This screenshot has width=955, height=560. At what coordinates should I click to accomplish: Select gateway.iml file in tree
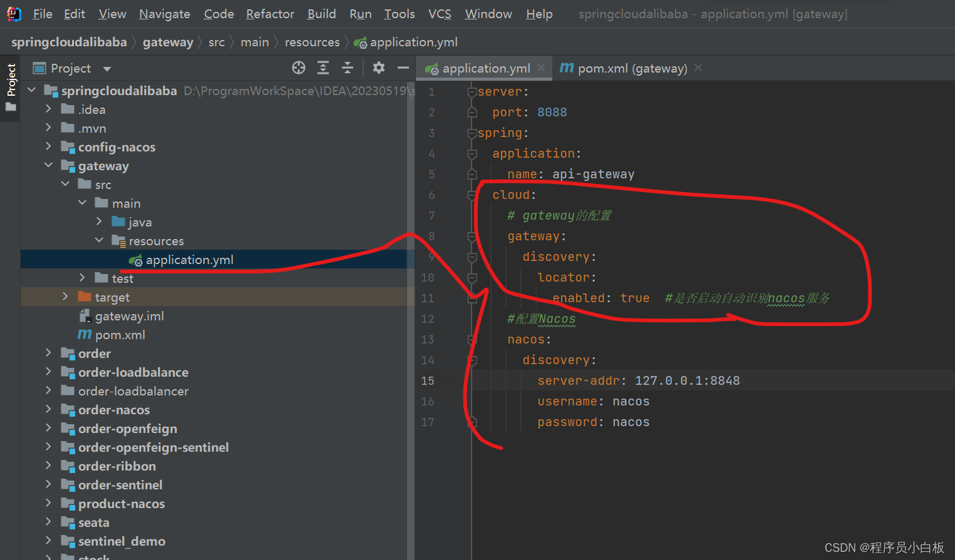pyautogui.click(x=129, y=316)
